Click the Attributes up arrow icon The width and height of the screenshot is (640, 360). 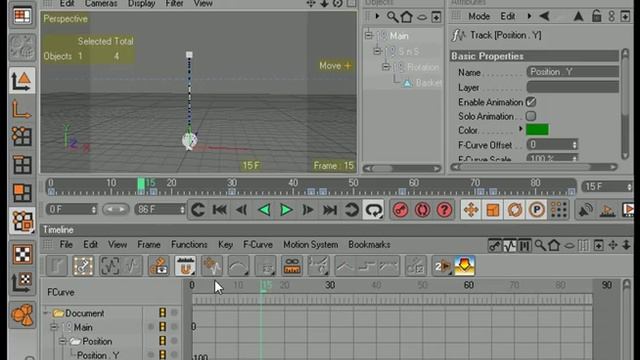(578, 16)
